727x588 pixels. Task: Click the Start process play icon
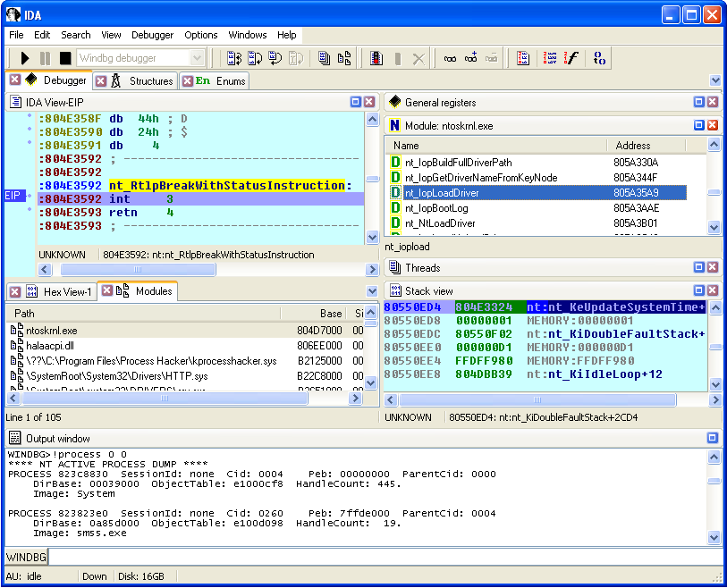(x=25, y=58)
